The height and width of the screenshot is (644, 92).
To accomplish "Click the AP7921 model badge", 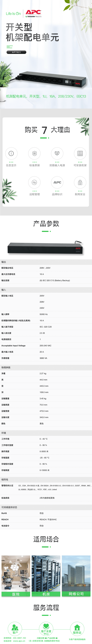I will [x=16, y=52].
